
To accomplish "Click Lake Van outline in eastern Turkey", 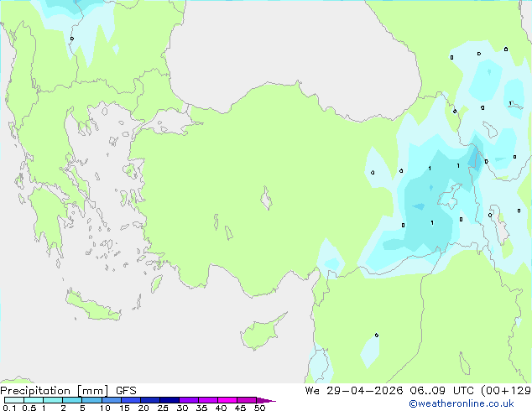I will (451, 196).
